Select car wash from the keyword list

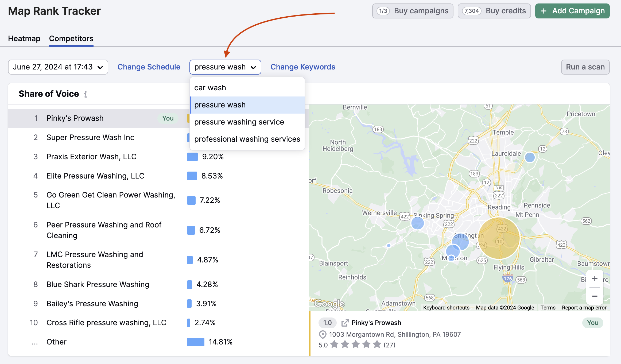coord(247,88)
